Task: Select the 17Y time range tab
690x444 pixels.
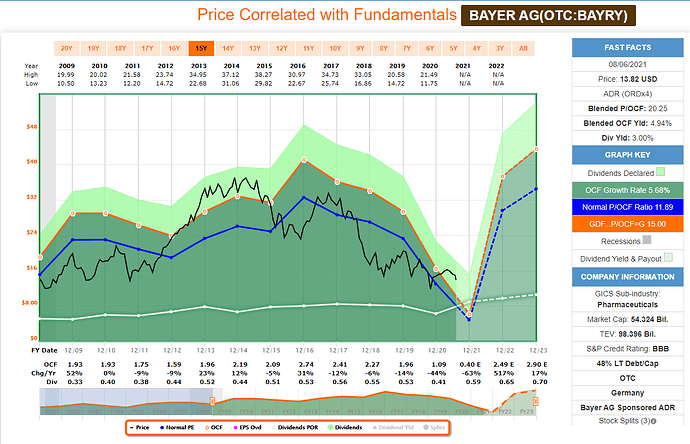Action: 147,48
